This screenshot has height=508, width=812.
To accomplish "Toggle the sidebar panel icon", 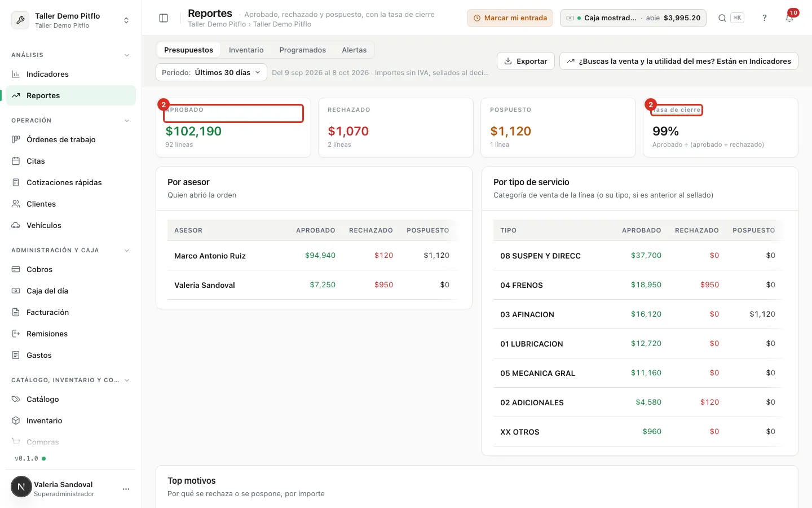I will click(x=164, y=18).
